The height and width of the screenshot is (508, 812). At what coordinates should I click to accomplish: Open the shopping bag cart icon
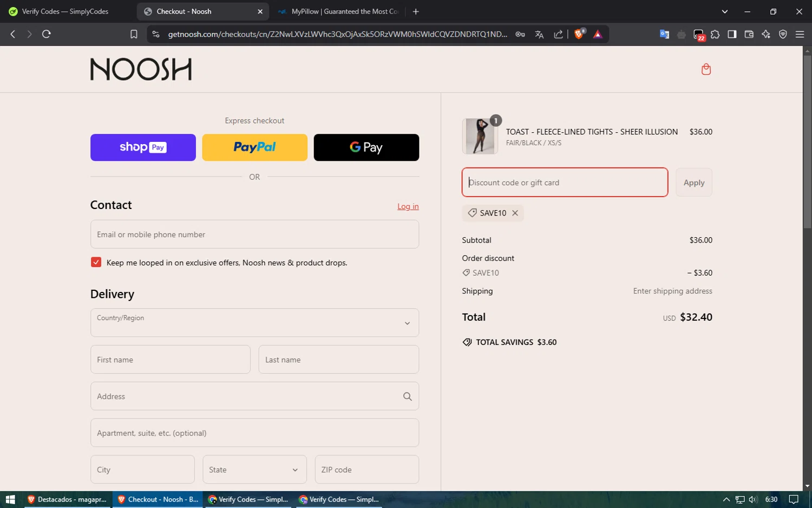706,69
